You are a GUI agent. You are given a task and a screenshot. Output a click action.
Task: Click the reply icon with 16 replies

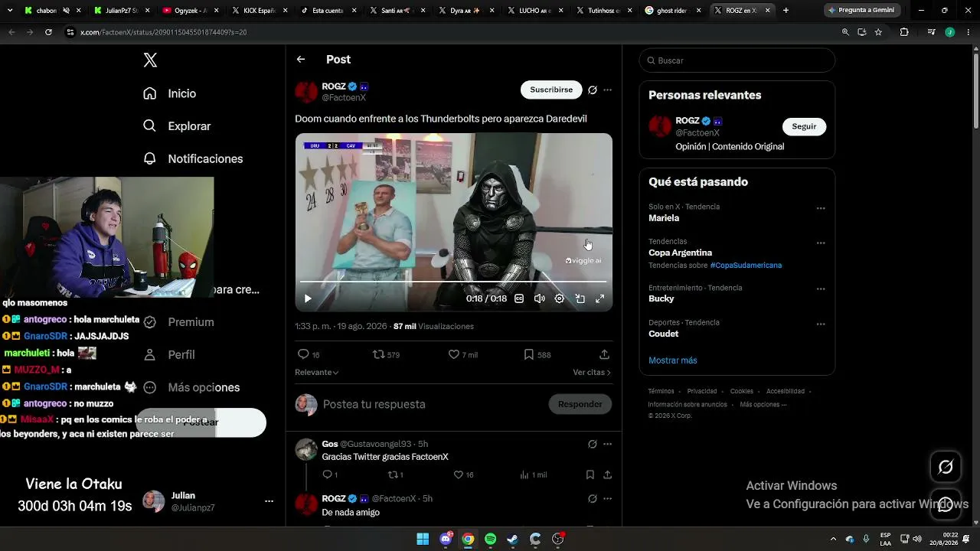pyautogui.click(x=308, y=354)
